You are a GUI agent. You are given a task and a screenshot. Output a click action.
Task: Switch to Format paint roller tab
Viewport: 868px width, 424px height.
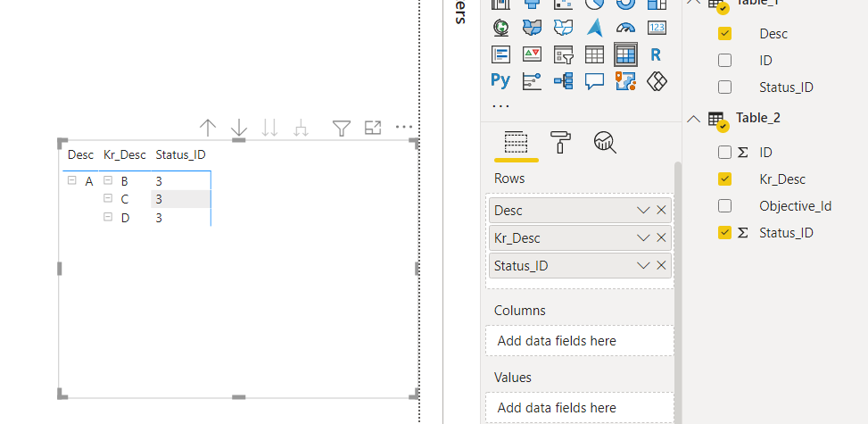(x=560, y=143)
